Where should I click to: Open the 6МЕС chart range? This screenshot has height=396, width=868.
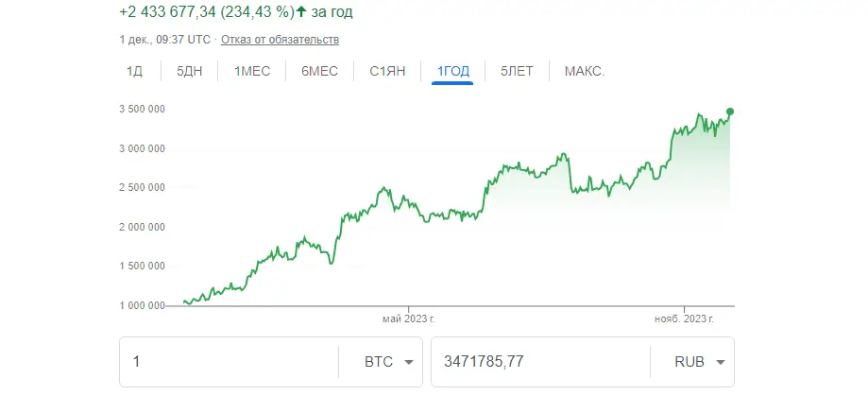(x=319, y=72)
